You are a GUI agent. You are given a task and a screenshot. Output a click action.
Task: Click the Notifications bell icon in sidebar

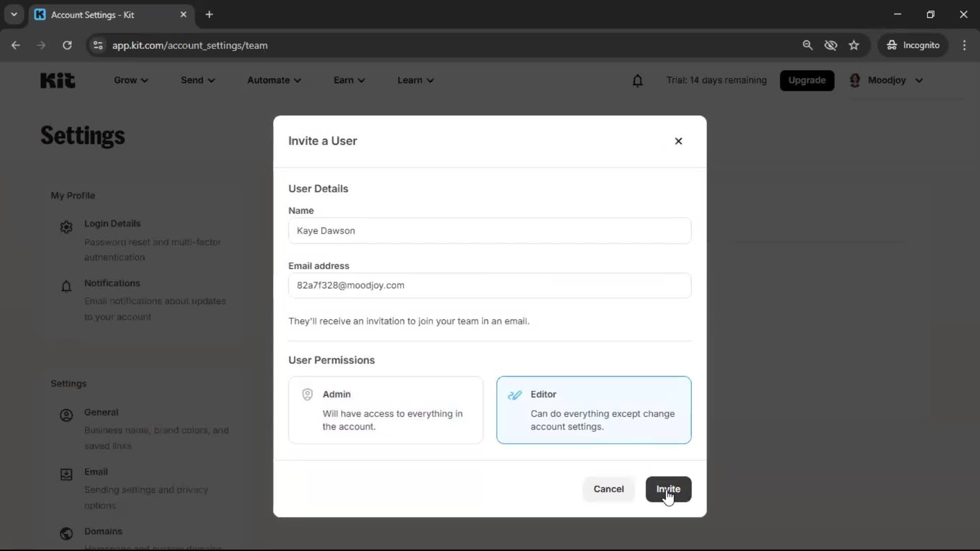point(66,286)
